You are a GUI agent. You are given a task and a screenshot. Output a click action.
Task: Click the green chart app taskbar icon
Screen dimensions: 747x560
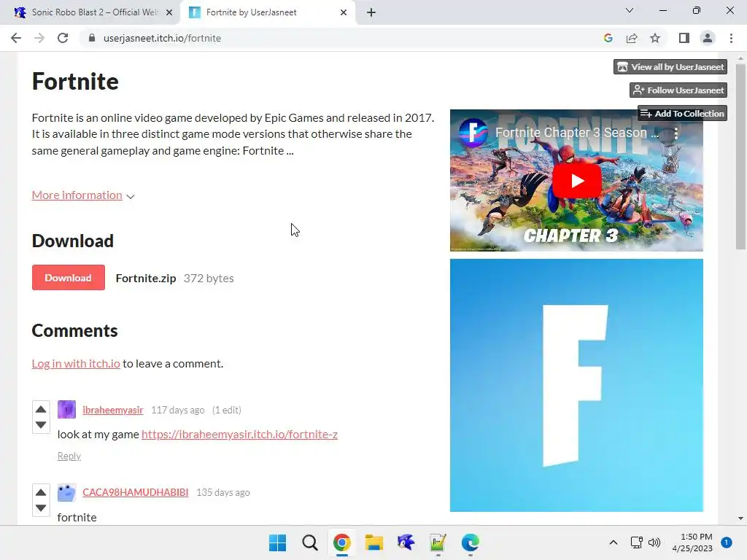(438, 542)
